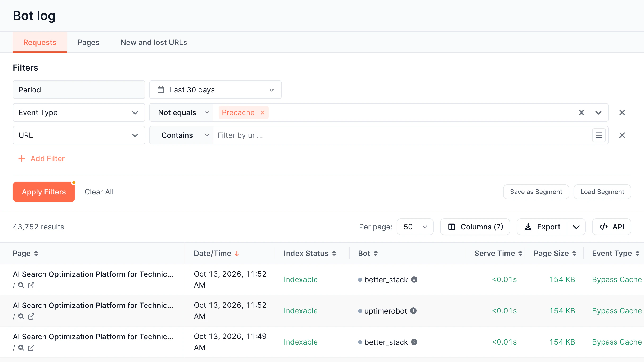Click Clear All link
Screen dimensions: 644x362
click(99, 192)
